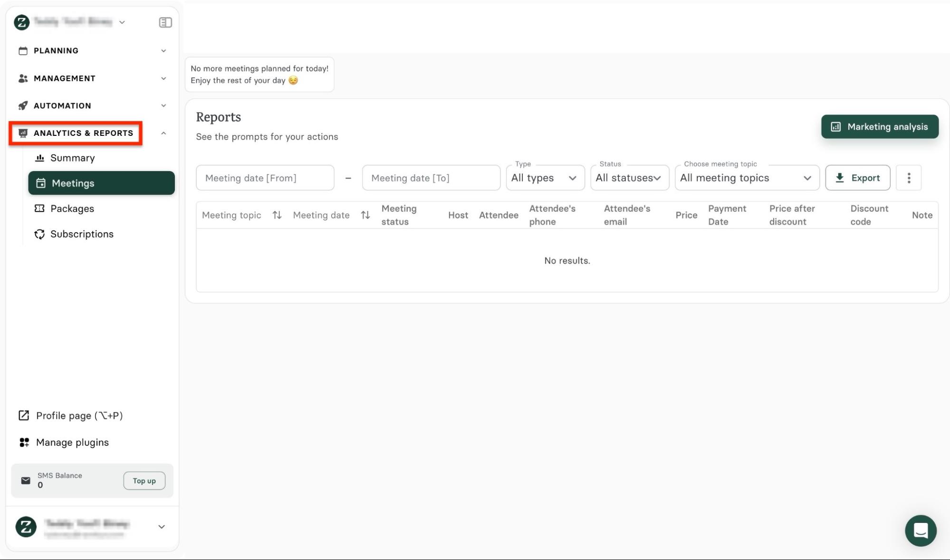Image resolution: width=950 pixels, height=560 pixels.
Task: Switch to the Meetings section in sidebar
Action: (x=74, y=183)
